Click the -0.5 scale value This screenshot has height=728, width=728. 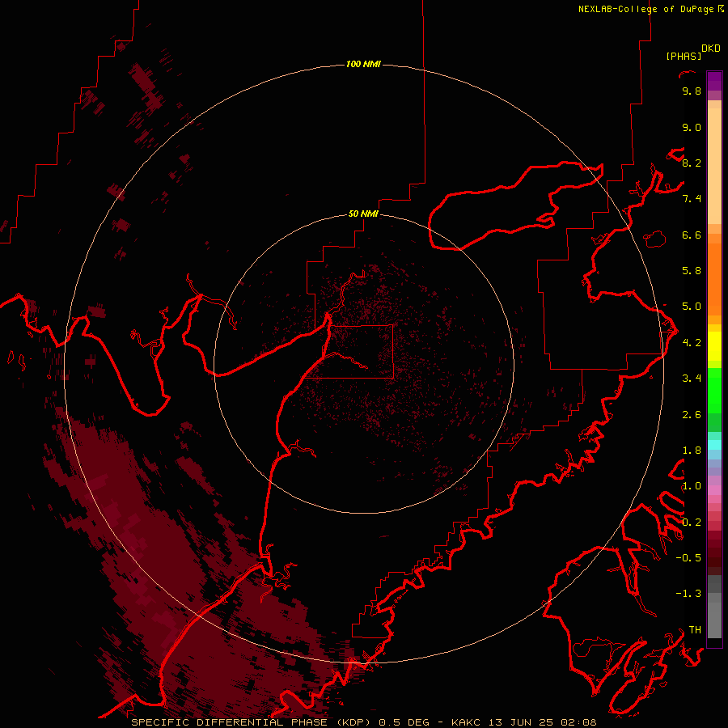click(688, 558)
